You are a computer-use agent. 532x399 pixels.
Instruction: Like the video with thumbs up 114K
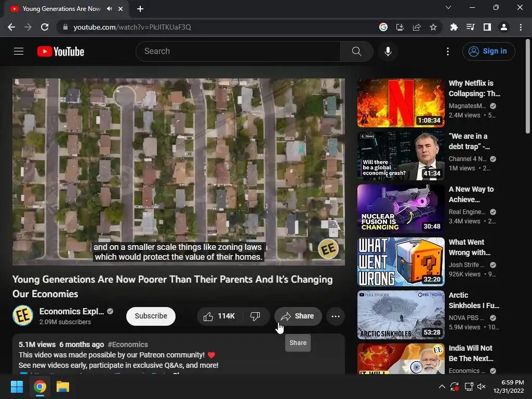coord(219,316)
